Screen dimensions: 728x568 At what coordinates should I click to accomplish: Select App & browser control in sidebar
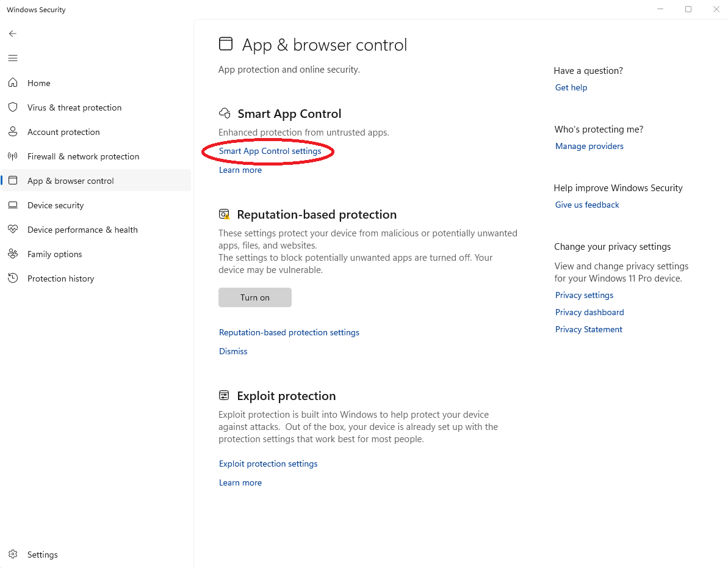coord(71,181)
